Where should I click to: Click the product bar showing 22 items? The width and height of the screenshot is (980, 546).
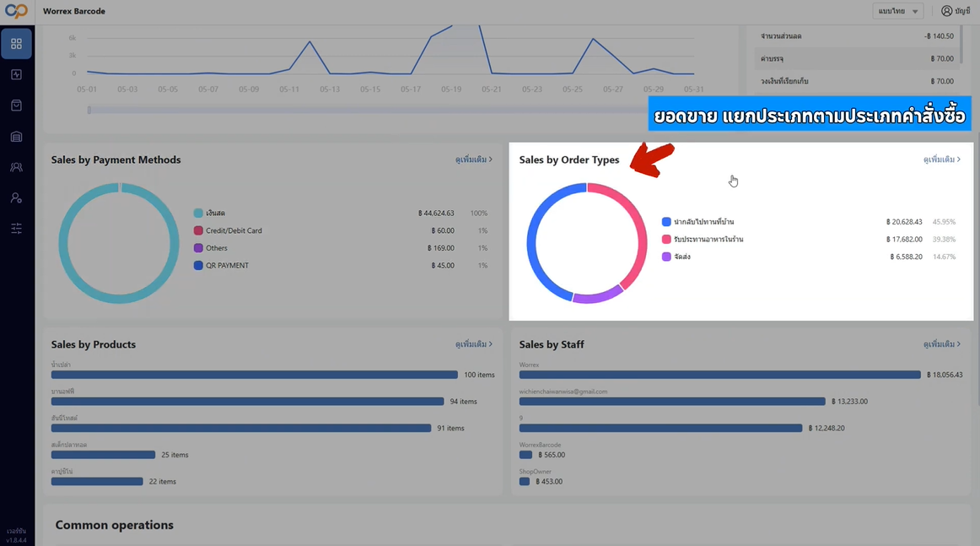point(97,482)
